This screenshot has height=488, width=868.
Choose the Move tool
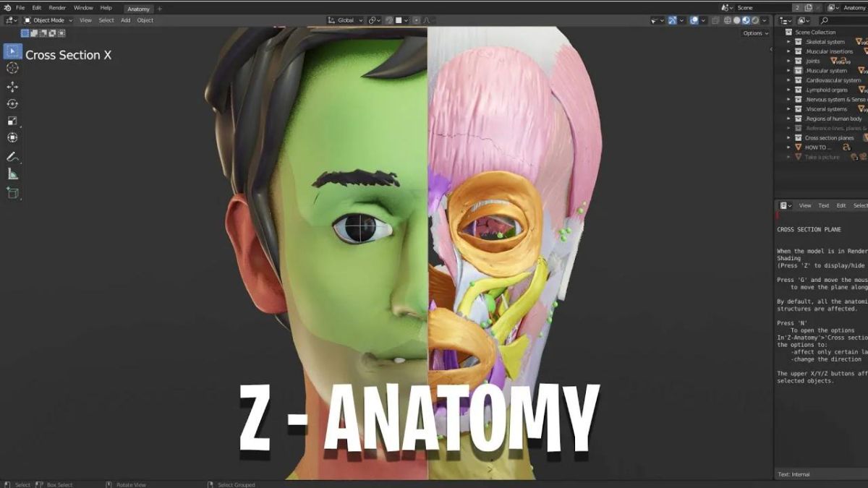coord(12,87)
